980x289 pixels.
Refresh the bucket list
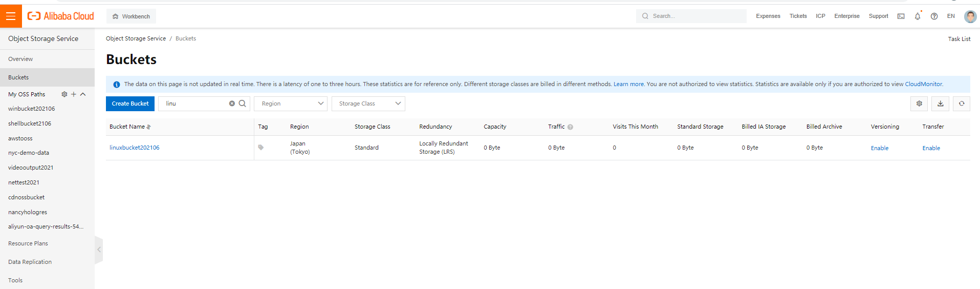[962, 104]
